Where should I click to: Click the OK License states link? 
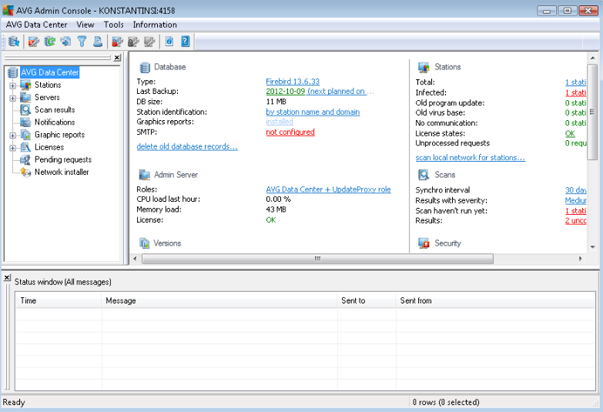[x=570, y=133]
